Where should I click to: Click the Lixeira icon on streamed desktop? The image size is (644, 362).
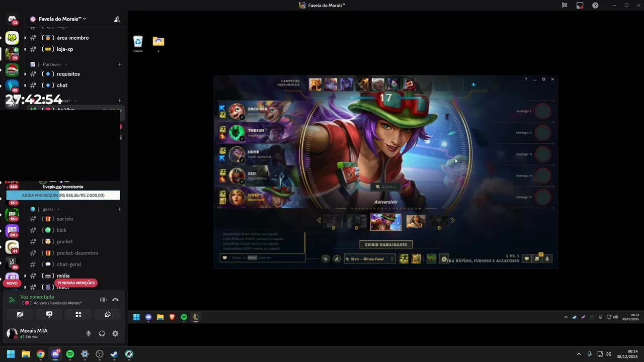pyautogui.click(x=138, y=43)
